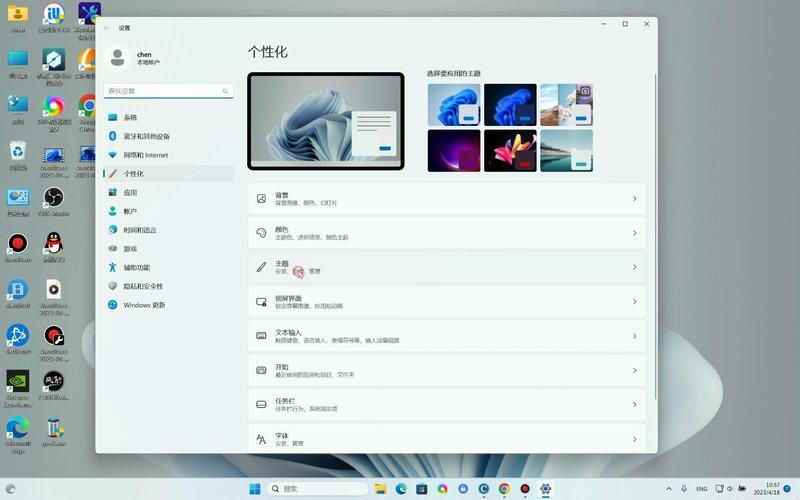Launch Microsoft Edge from the taskbar

coord(401,489)
